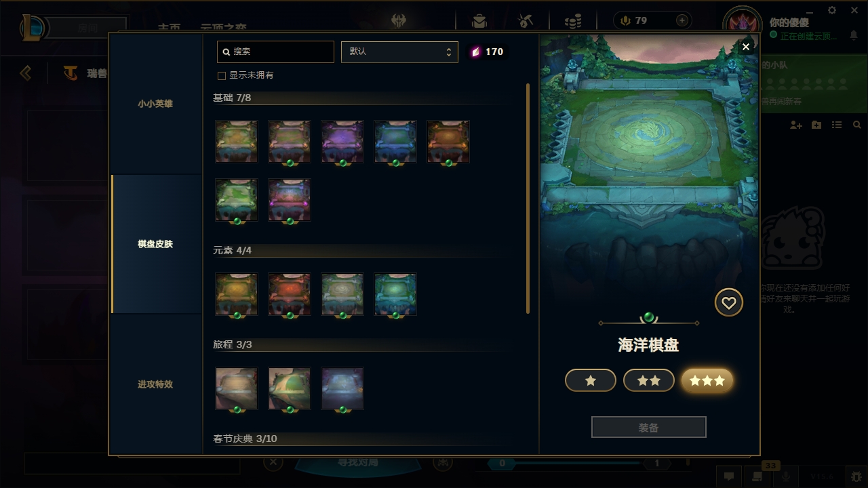This screenshot has width=868, height=488.
Task: Click the back arrow chevron at left
Action: coord(26,73)
